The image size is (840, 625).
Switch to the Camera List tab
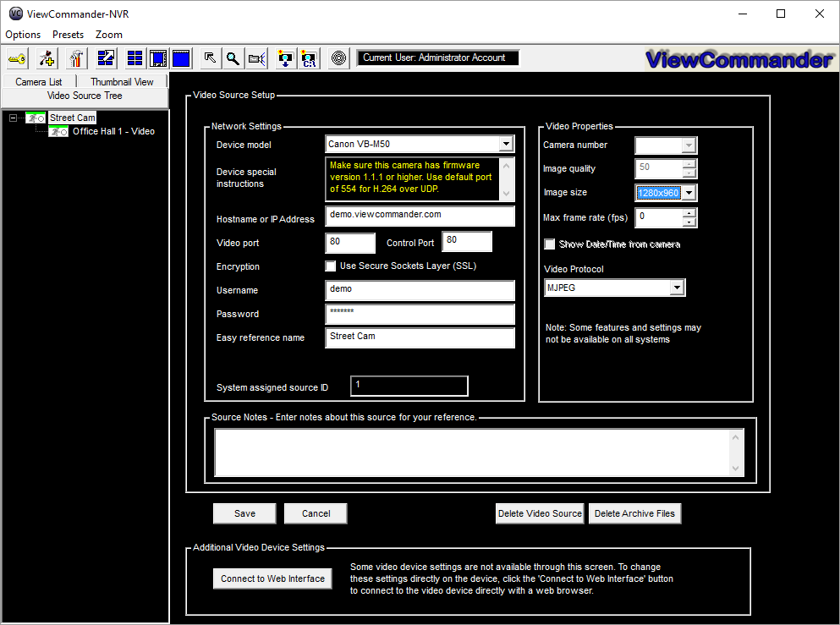pyautogui.click(x=39, y=81)
